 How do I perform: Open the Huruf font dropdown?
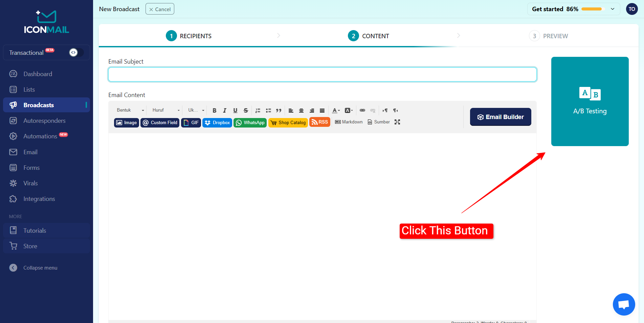tap(165, 110)
